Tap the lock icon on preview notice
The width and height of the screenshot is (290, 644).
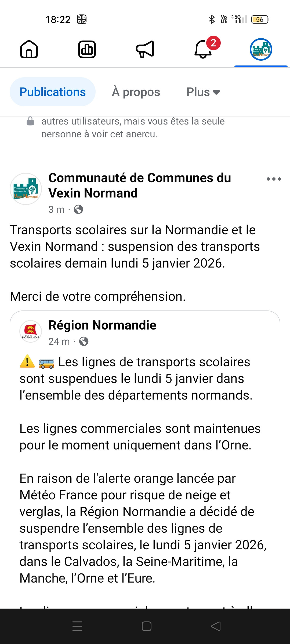30,121
